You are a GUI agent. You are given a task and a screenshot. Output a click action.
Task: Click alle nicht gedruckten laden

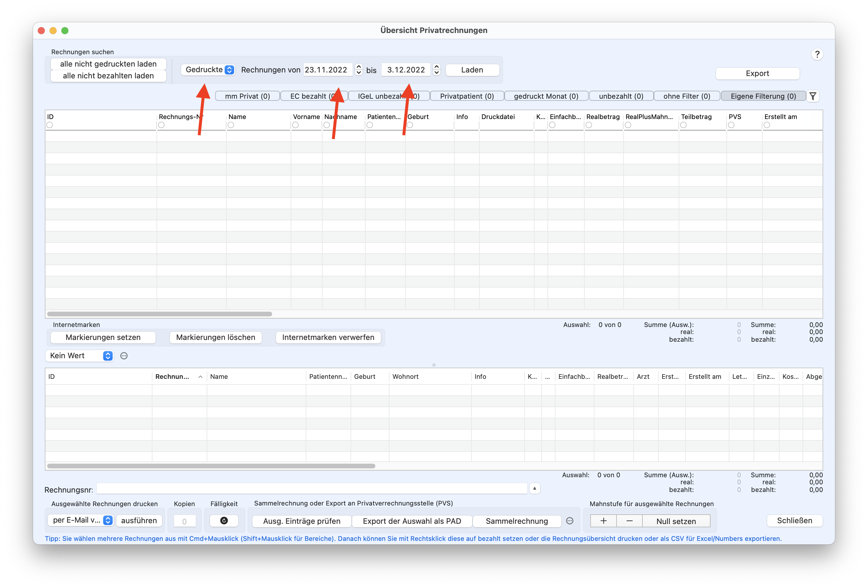[x=108, y=64]
